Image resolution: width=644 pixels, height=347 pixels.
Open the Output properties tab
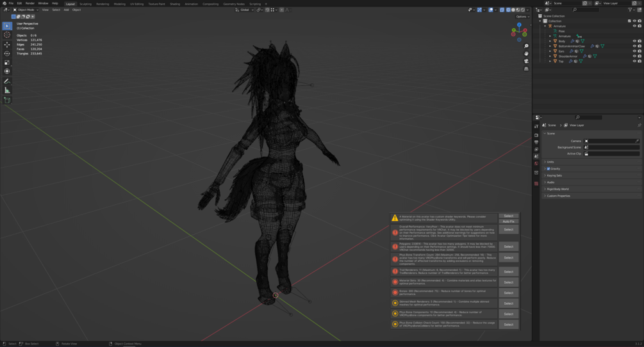point(536,142)
